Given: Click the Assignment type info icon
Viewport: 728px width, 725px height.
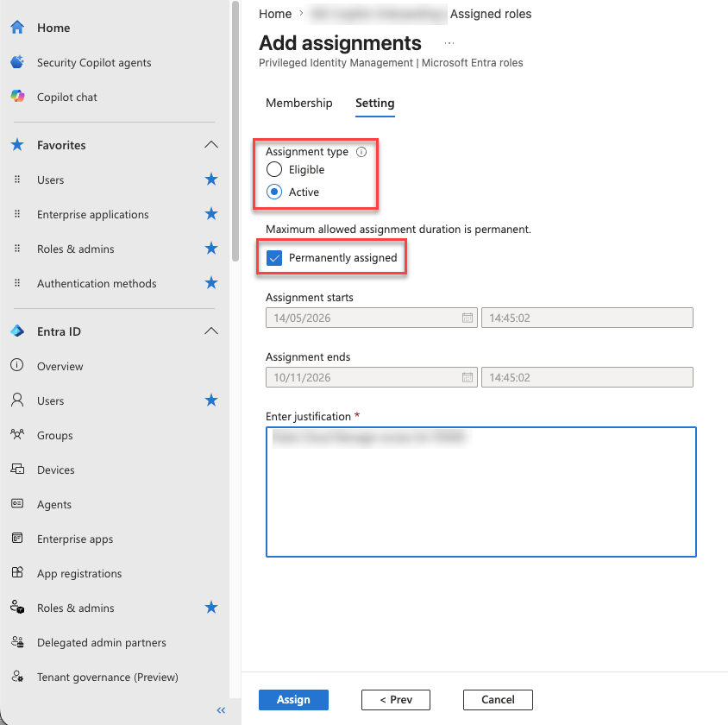Looking at the screenshot, I should (361, 152).
